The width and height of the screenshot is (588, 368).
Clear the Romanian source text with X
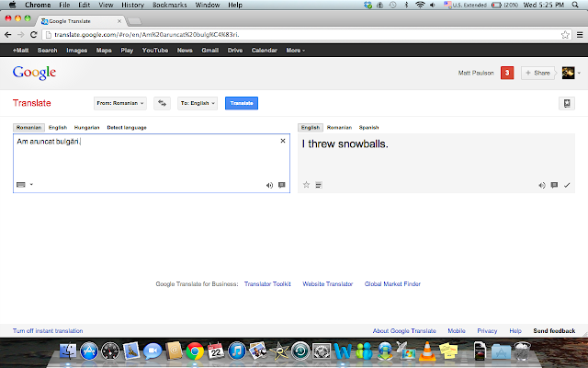(283, 141)
